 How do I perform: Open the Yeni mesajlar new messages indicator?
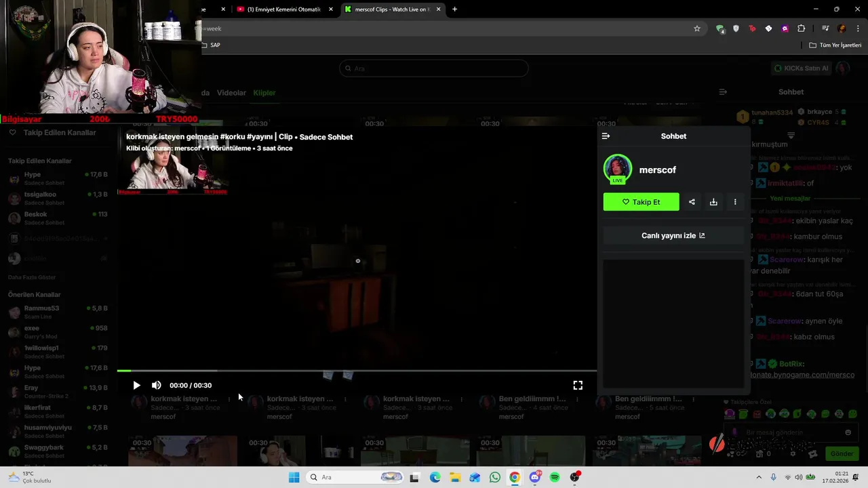coord(790,199)
